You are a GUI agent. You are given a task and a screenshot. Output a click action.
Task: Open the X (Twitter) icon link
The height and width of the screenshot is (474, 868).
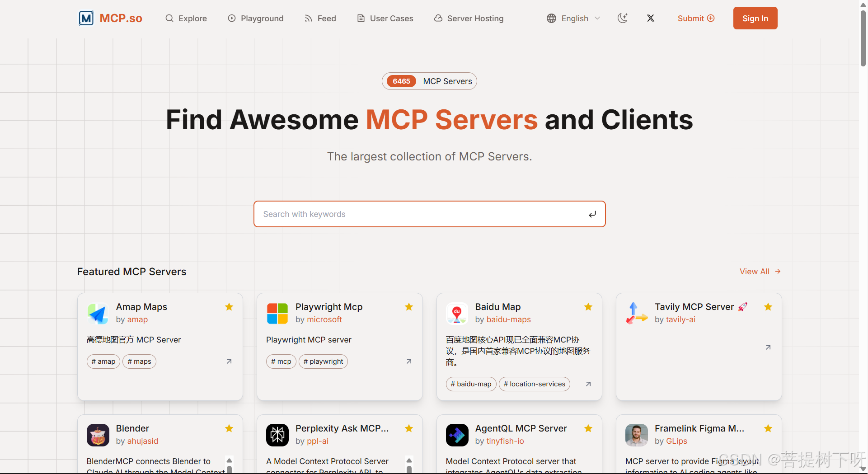point(651,18)
